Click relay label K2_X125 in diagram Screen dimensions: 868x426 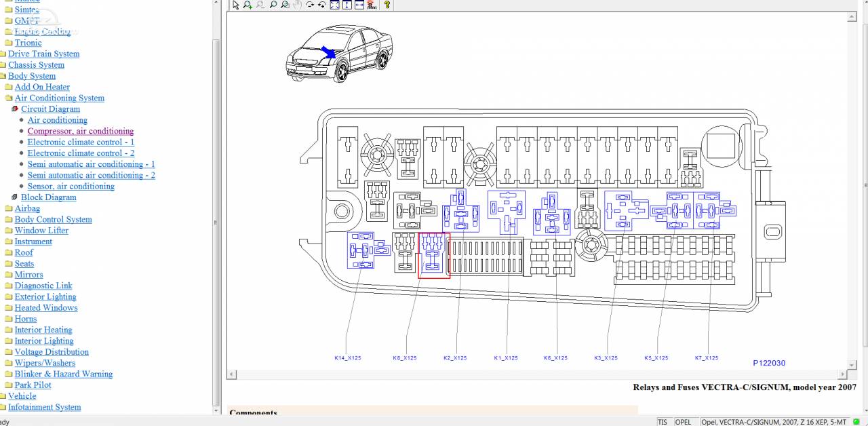[x=455, y=358]
